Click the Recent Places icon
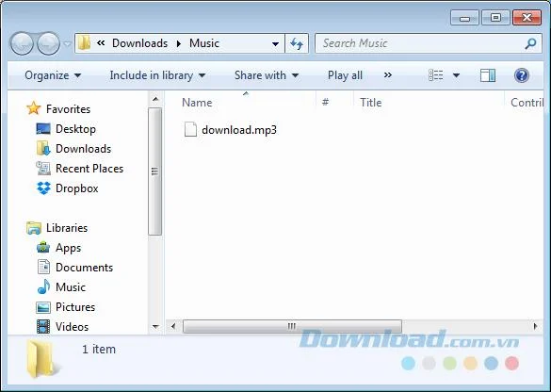The image size is (551, 392). [43, 169]
